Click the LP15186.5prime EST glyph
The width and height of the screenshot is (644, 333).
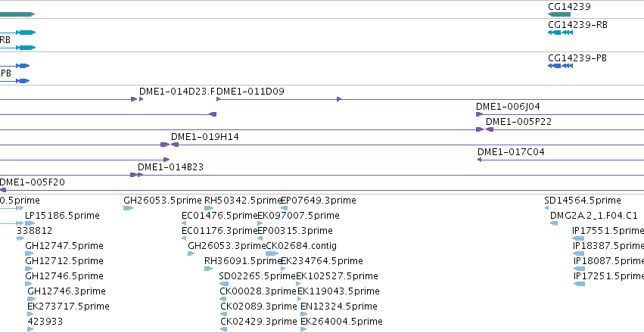(30, 223)
